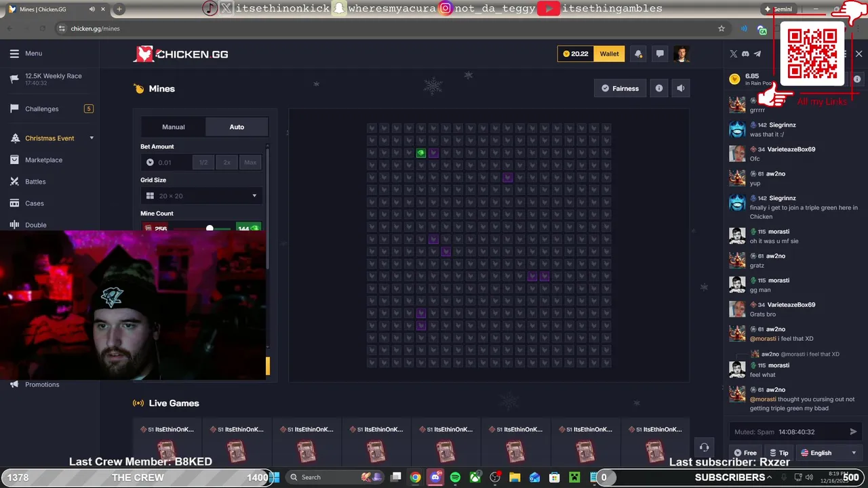Open Task View from the taskbar
The width and height of the screenshot is (868, 488).
[396, 477]
